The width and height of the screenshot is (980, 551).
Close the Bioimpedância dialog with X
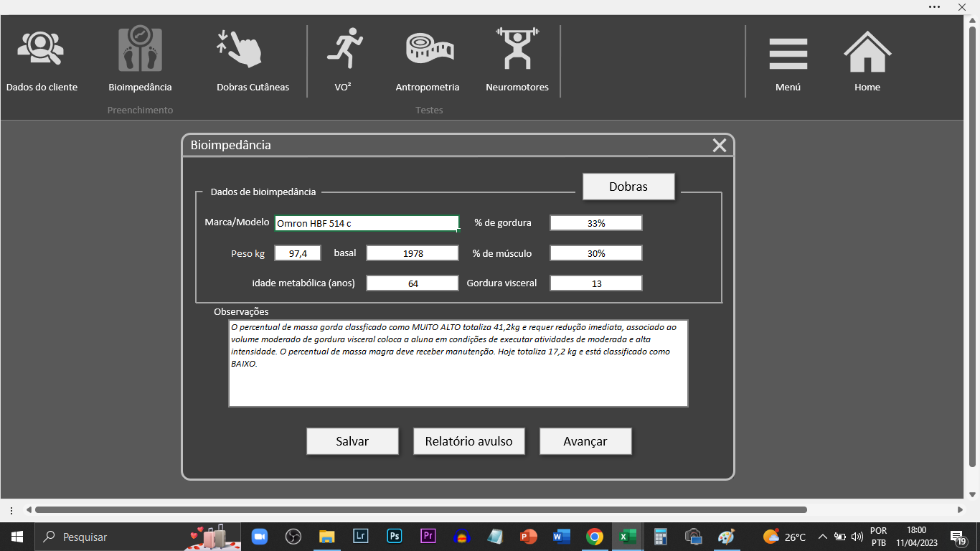(720, 146)
